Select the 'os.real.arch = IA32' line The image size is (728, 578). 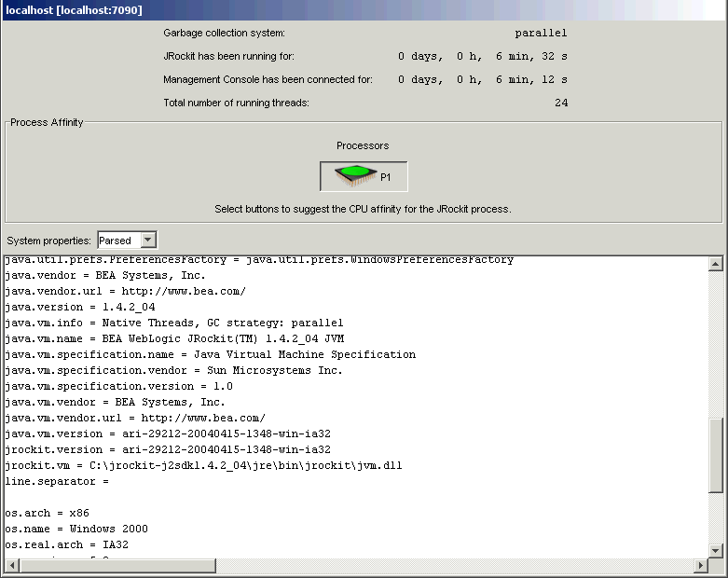coord(66,544)
